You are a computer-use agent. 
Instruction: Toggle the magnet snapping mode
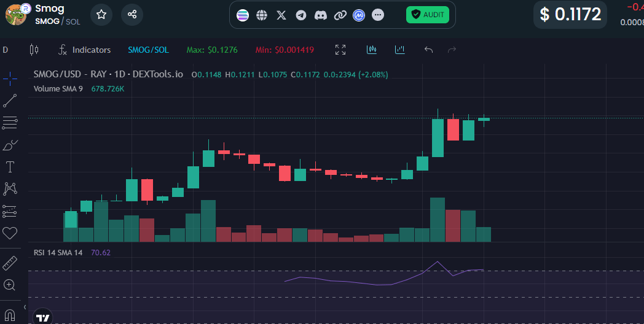click(x=10, y=315)
